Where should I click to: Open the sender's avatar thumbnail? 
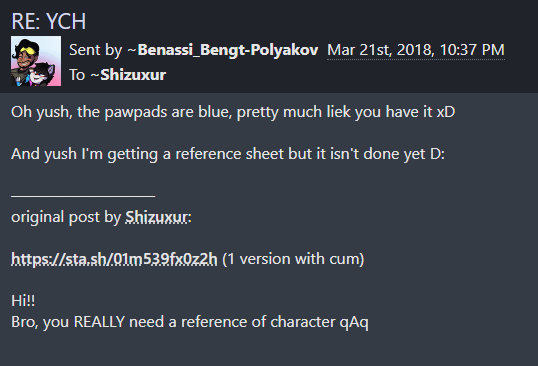pyautogui.click(x=36, y=61)
